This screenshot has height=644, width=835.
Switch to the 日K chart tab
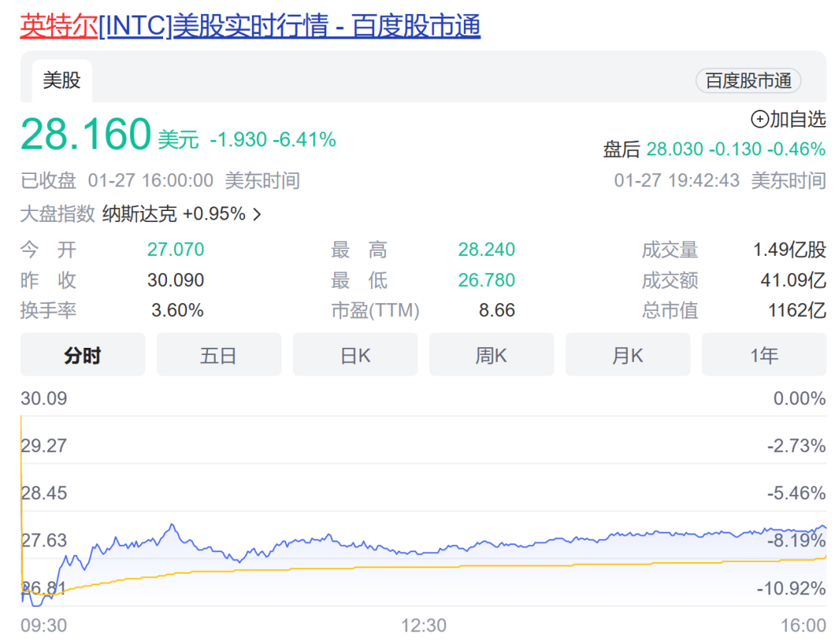pos(355,355)
